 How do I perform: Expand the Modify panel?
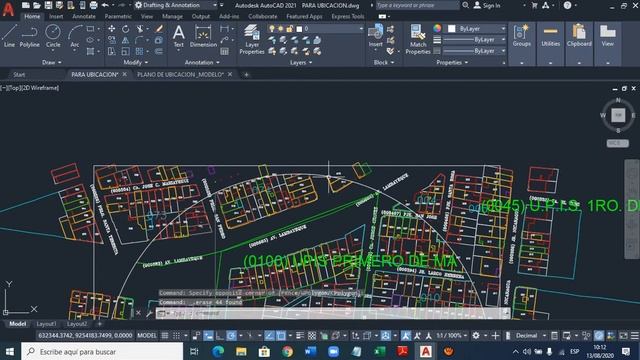[136, 62]
